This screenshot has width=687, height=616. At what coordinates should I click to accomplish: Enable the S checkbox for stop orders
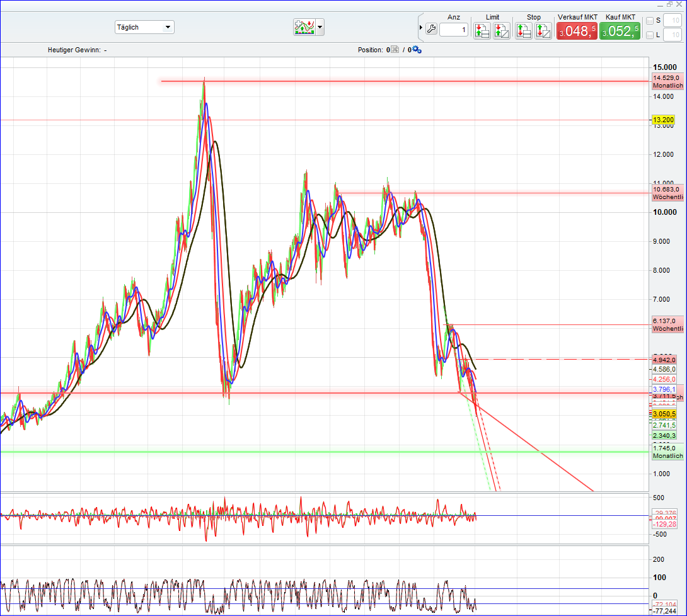pyautogui.click(x=650, y=20)
